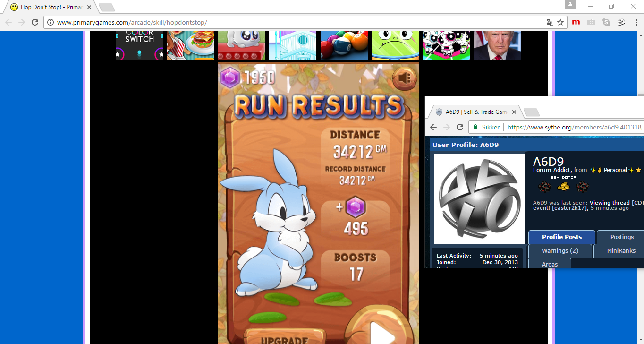
Task: Open the burger game thumbnail
Action: (x=190, y=45)
